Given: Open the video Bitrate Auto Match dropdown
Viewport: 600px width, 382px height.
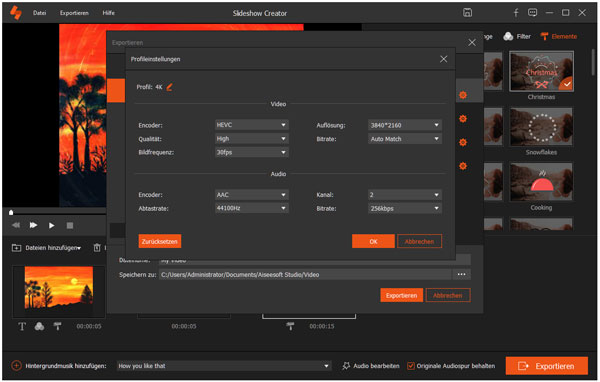Looking at the screenshot, I should [x=405, y=139].
